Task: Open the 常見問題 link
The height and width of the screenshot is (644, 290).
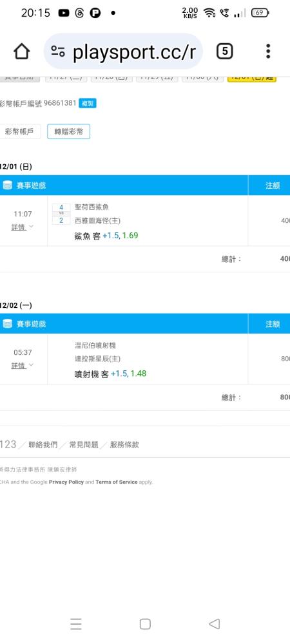Action: 84,445
